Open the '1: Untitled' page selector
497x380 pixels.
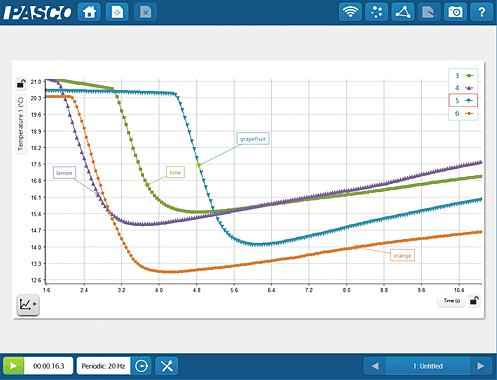pyautogui.click(x=428, y=366)
